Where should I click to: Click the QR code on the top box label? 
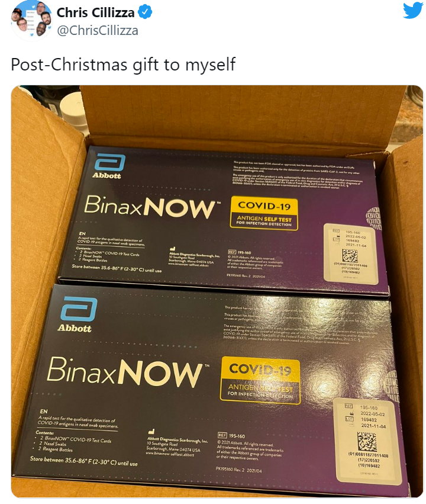[x=350, y=256]
